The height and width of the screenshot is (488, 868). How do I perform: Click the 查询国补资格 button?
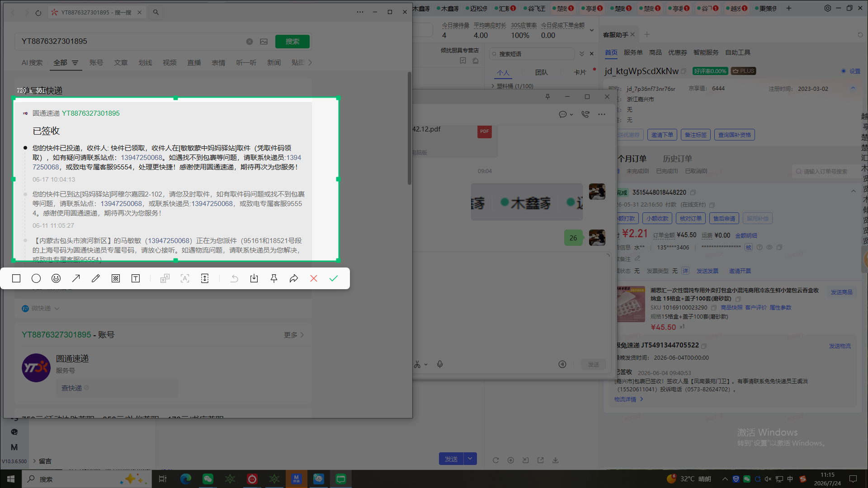(735, 135)
